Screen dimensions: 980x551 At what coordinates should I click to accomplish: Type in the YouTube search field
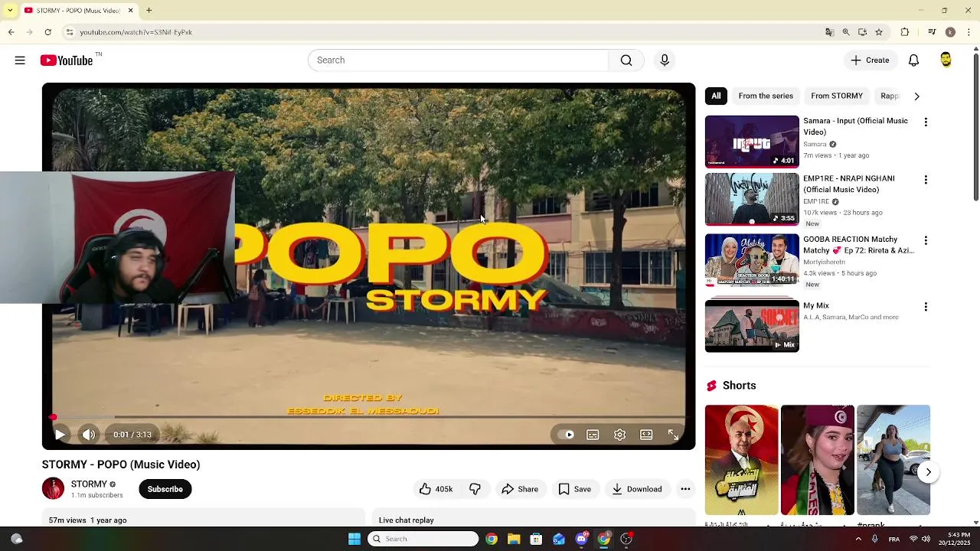[x=458, y=60]
